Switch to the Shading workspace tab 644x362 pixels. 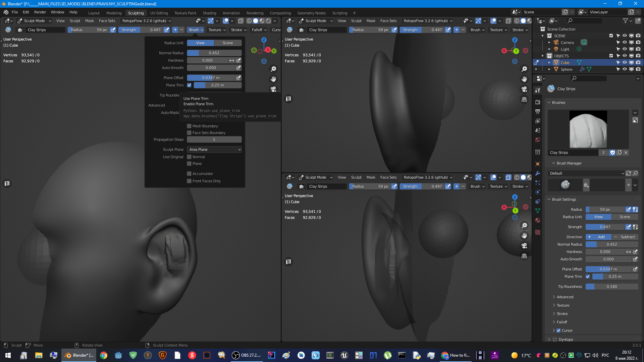(209, 13)
